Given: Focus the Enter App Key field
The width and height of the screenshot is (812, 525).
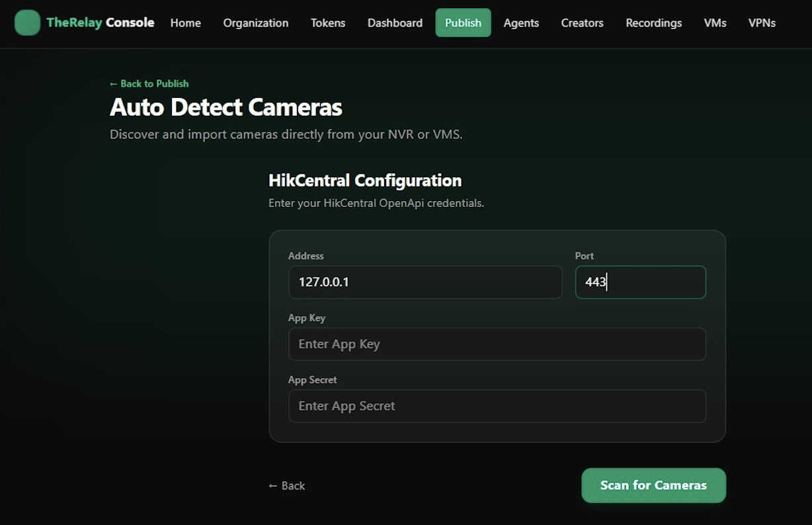Looking at the screenshot, I should [x=497, y=344].
